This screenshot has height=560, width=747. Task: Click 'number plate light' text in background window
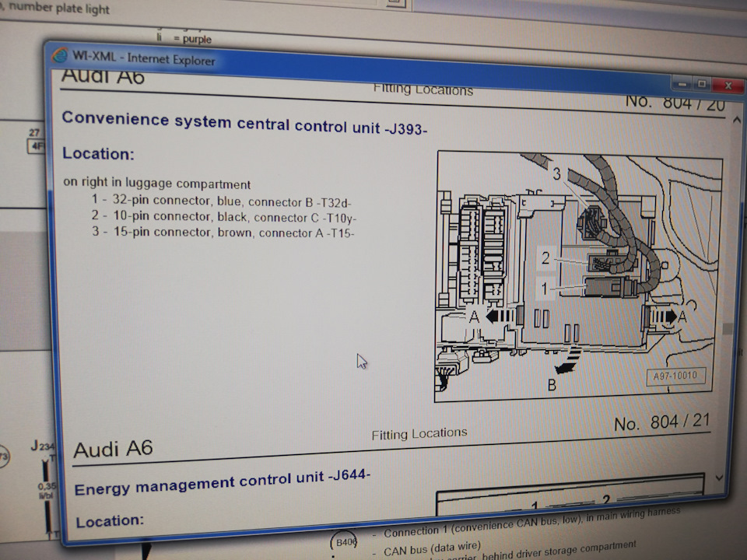(x=59, y=8)
